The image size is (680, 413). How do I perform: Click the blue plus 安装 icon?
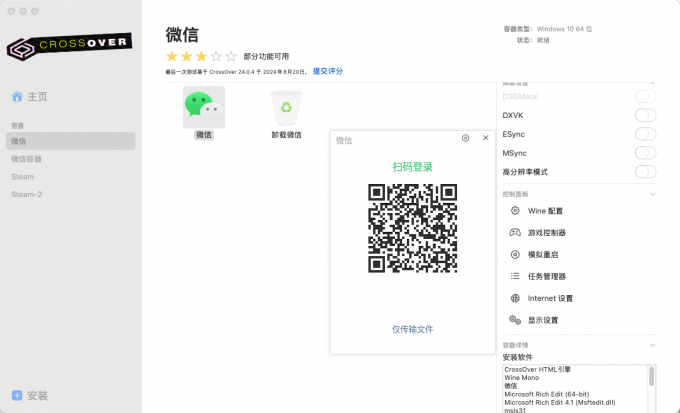coord(17,395)
